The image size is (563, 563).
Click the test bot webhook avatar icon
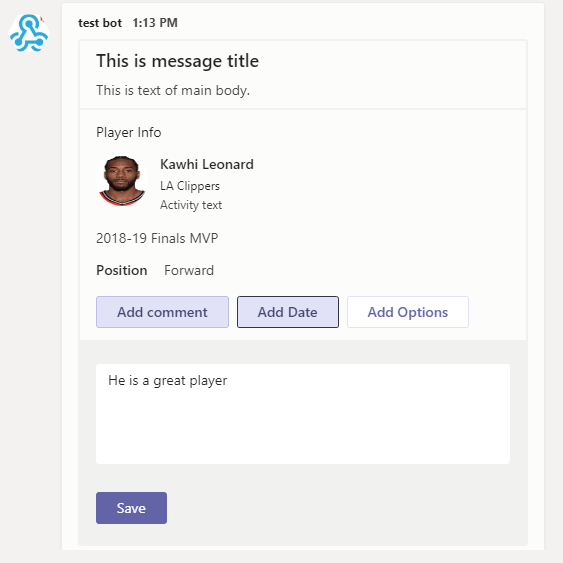click(x=29, y=33)
